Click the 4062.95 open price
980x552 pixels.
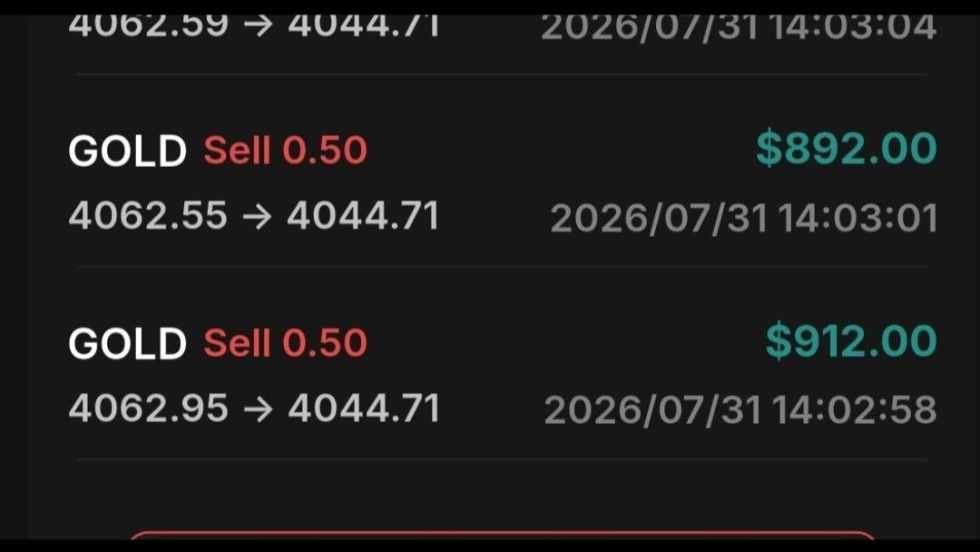pyautogui.click(x=149, y=409)
